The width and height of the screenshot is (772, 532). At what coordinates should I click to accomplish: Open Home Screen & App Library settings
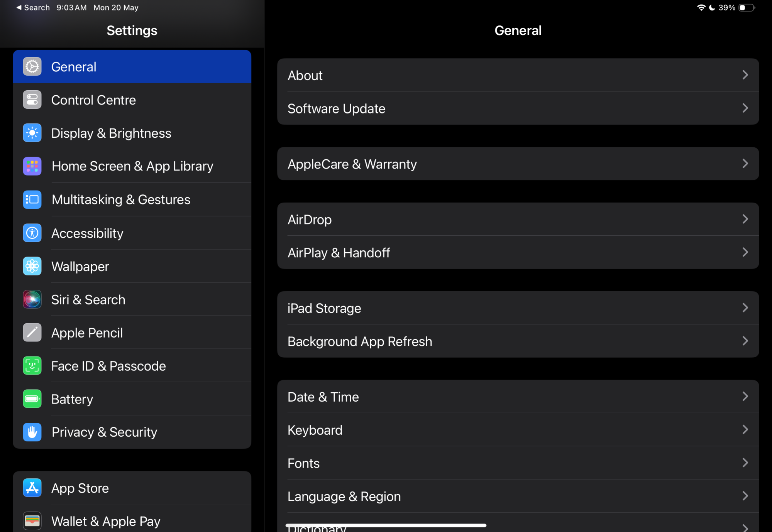pyautogui.click(x=132, y=166)
